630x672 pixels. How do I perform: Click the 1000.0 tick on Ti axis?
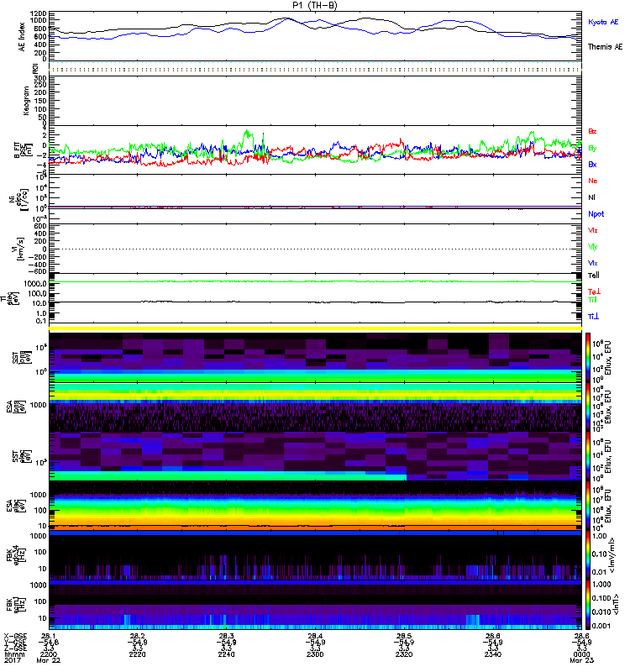tap(35, 283)
